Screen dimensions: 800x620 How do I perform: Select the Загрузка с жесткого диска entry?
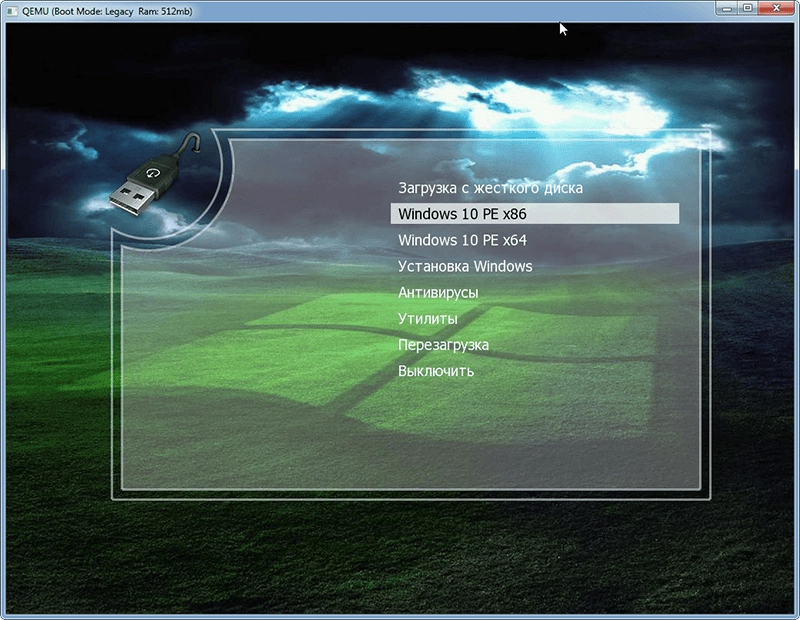click(490, 188)
